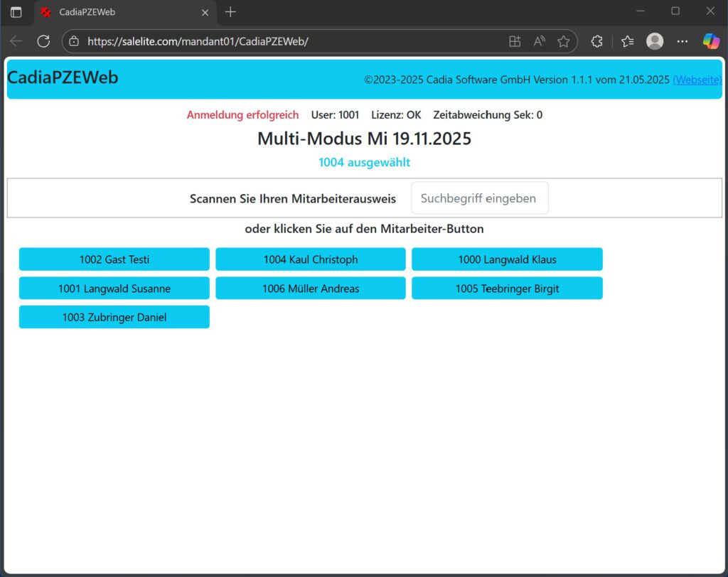Choose the 1005 Teebringer Birgit button
Viewport: 728px width, 577px height.
[507, 288]
